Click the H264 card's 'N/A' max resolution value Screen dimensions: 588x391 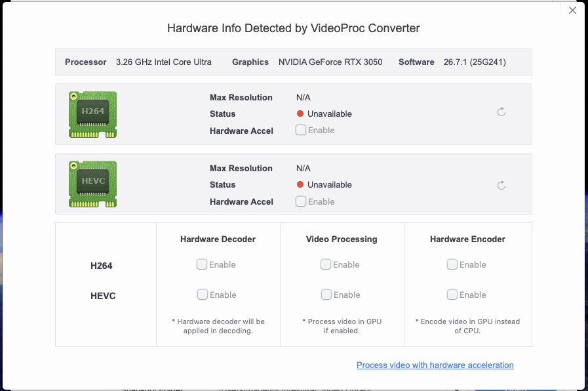click(x=304, y=98)
